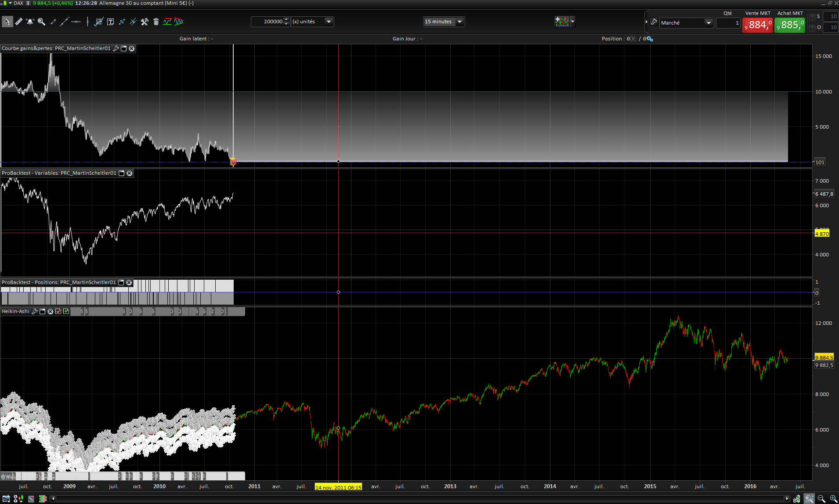Click the add indicator chart icon
839x504 pixels.
(x=561, y=22)
